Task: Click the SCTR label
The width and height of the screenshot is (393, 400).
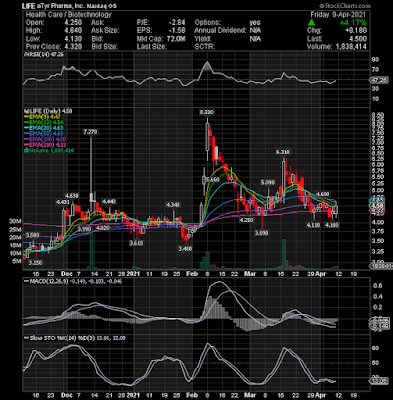Action: (204, 47)
